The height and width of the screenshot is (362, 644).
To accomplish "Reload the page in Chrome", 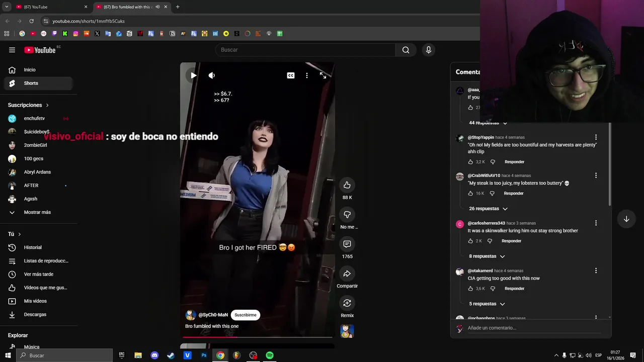I will click(x=31, y=21).
